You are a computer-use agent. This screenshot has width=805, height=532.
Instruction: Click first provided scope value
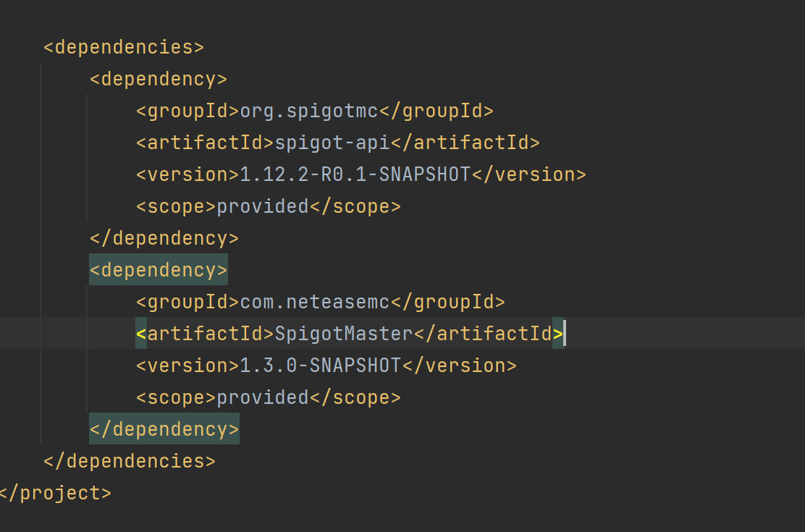[x=263, y=206]
